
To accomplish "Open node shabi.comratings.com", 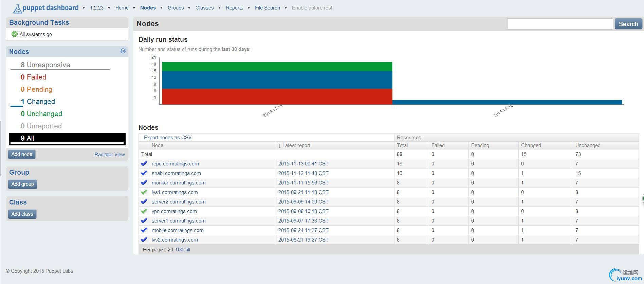I will (x=176, y=173).
